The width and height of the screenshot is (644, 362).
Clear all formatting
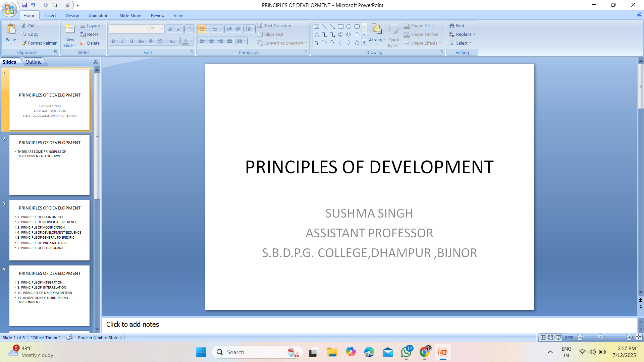pyautogui.click(x=189, y=29)
